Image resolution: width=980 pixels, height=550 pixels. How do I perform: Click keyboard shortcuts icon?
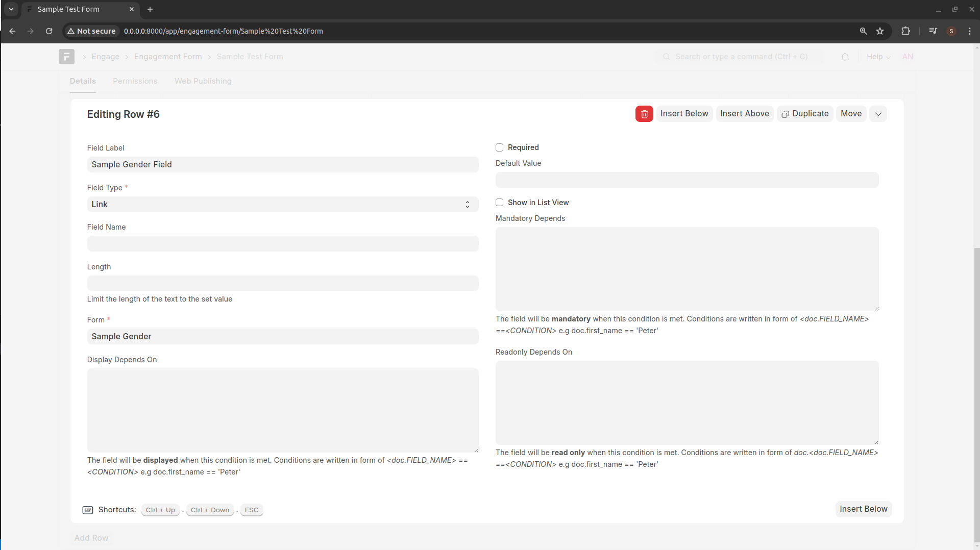[88, 510]
